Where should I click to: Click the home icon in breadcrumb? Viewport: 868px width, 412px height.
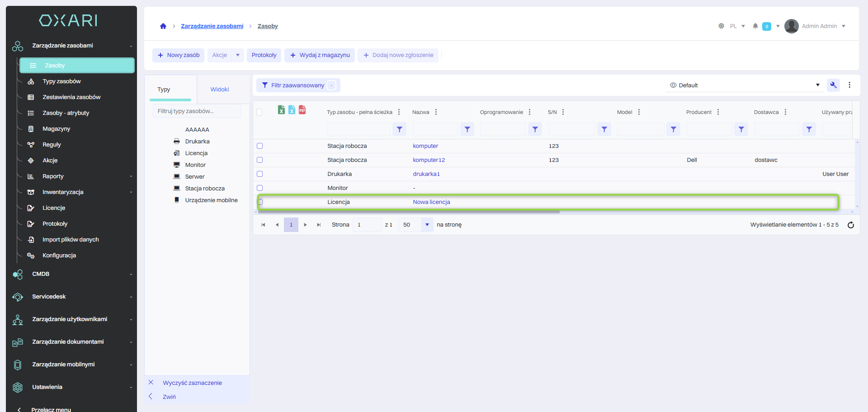tap(163, 26)
